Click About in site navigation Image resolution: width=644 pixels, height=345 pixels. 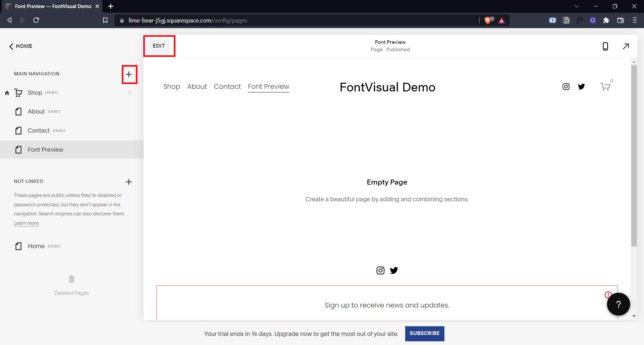197,86
